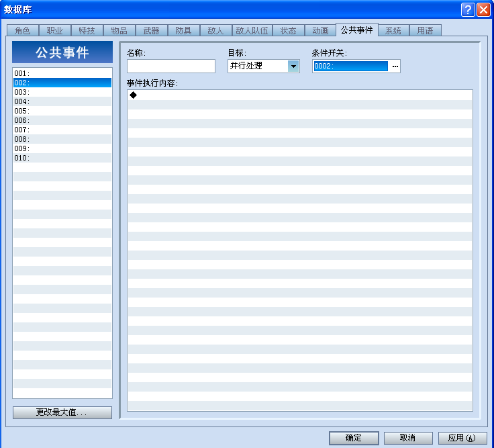Focus the 名称 name input field
Viewport: 494px width, 448px height.
pyautogui.click(x=171, y=66)
